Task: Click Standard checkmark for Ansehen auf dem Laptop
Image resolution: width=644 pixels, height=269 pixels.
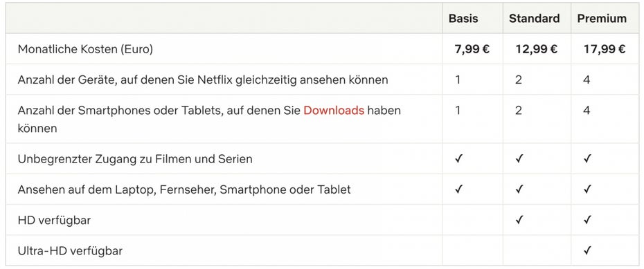Action: point(519,189)
